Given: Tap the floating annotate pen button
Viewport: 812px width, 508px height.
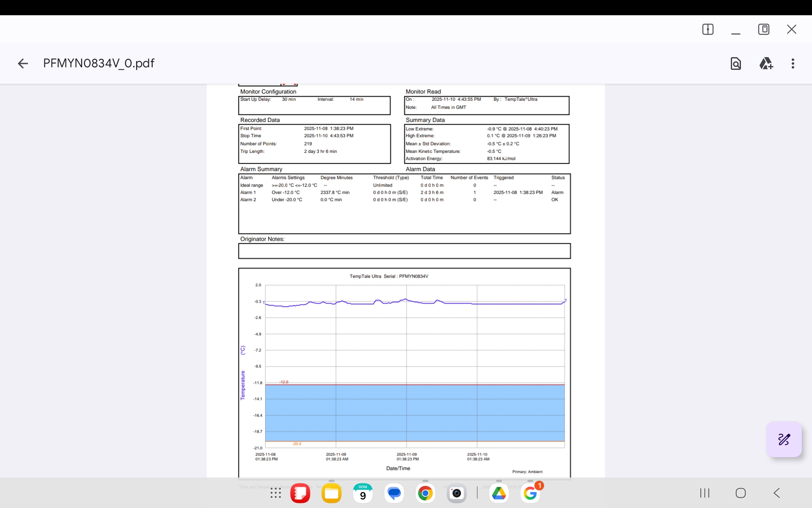Looking at the screenshot, I should [x=784, y=439].
